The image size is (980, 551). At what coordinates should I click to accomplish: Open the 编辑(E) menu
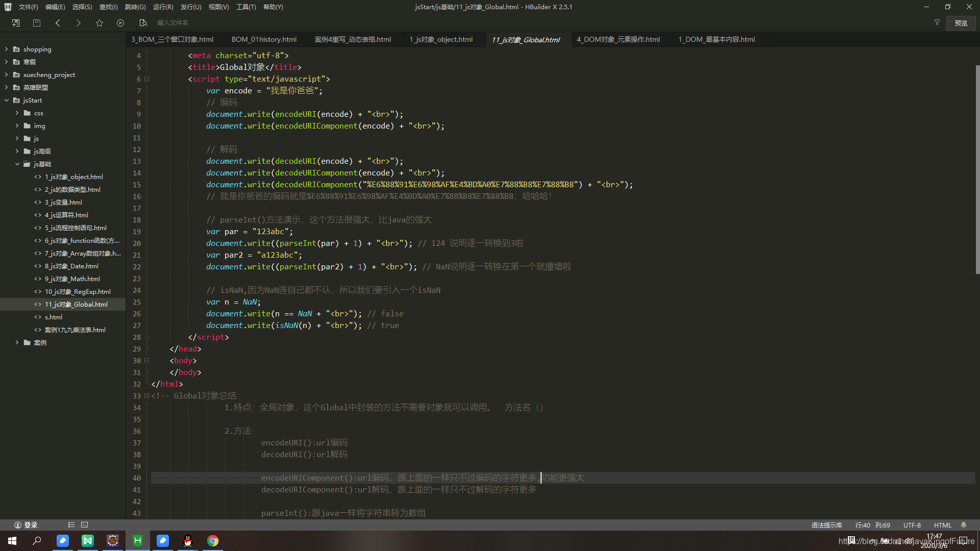pos(55,7)
